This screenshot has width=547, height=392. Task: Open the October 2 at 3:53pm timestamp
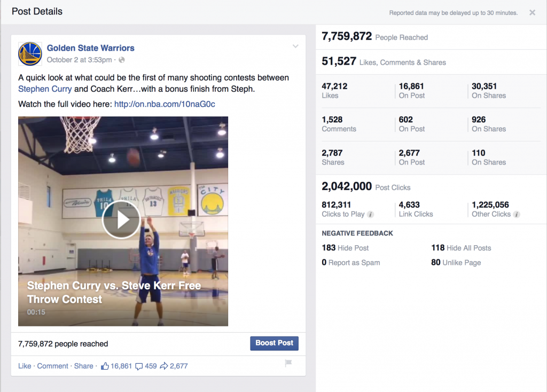click(x=79, y=60)
